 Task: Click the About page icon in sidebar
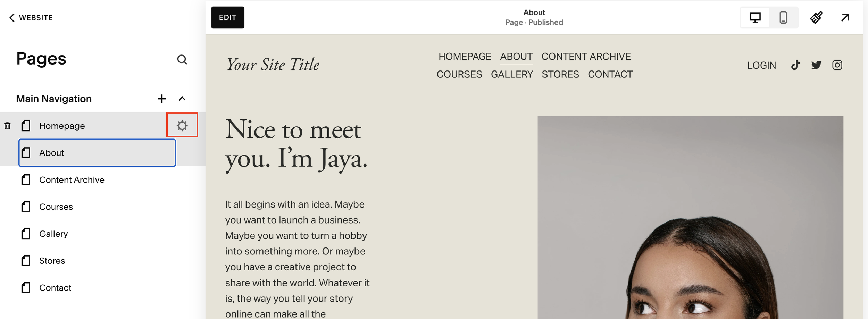[x=26, y=153]
